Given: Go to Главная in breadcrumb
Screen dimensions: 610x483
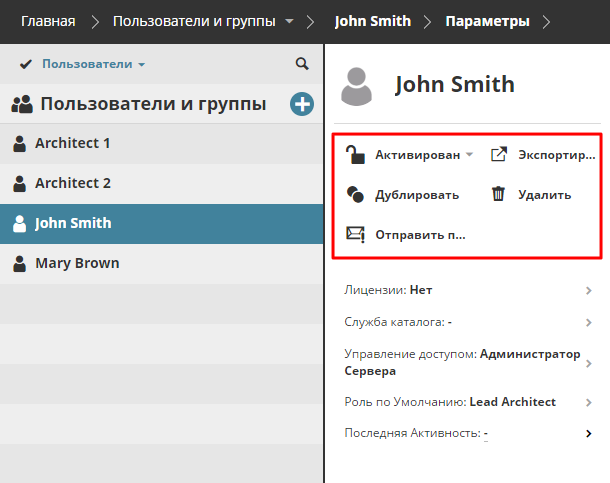Looking at the screenshot, I should click(48, 21).
